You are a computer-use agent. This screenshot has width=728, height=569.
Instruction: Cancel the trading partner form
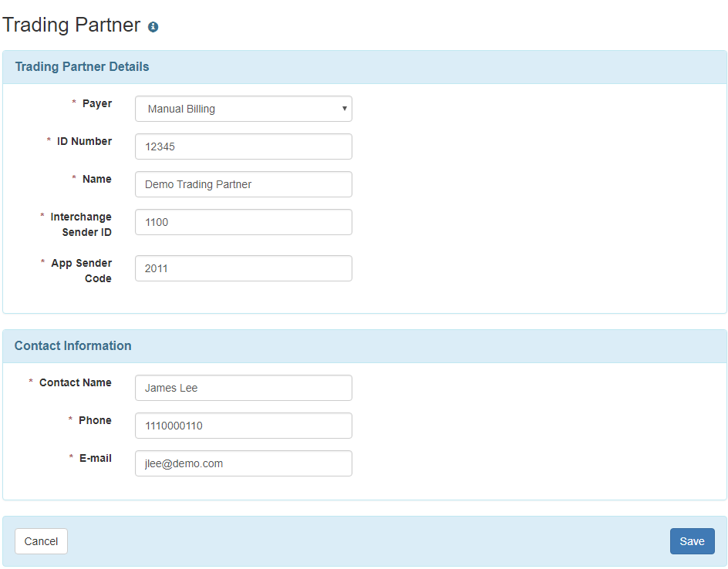[41, 541]
